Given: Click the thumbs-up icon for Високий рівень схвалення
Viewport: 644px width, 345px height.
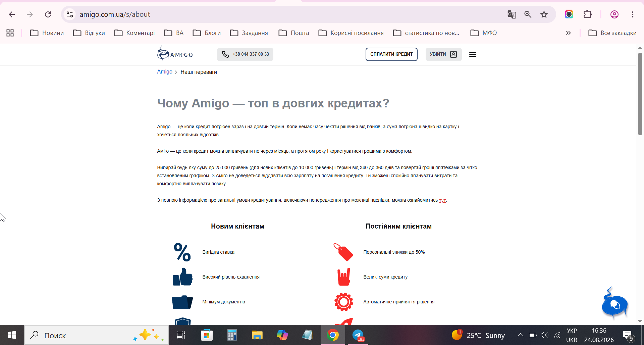Looking at the screenshot, I should coord(182,277).
